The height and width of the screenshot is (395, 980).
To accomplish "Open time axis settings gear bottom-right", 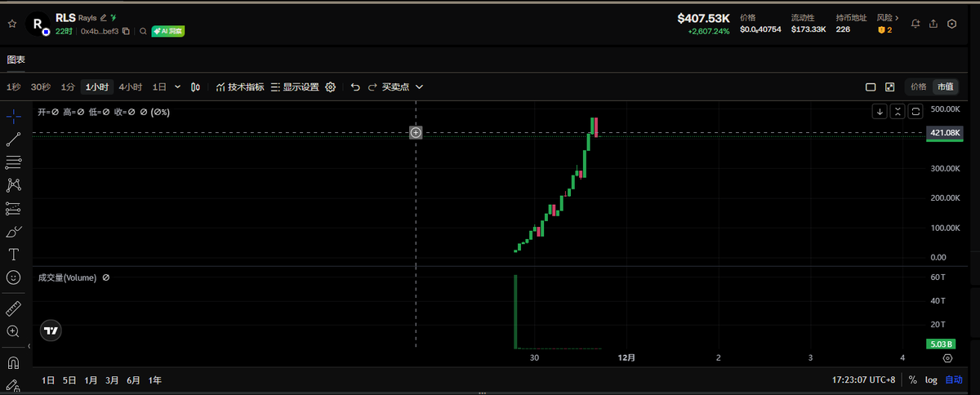I will tap(947, 357).
